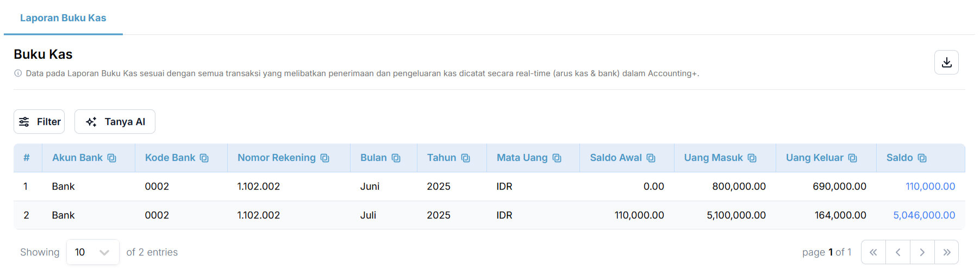Click the 110,000.00 Saldo Awal value in Juli row
Screen dimensions: 980x268
tap(639, 215)
